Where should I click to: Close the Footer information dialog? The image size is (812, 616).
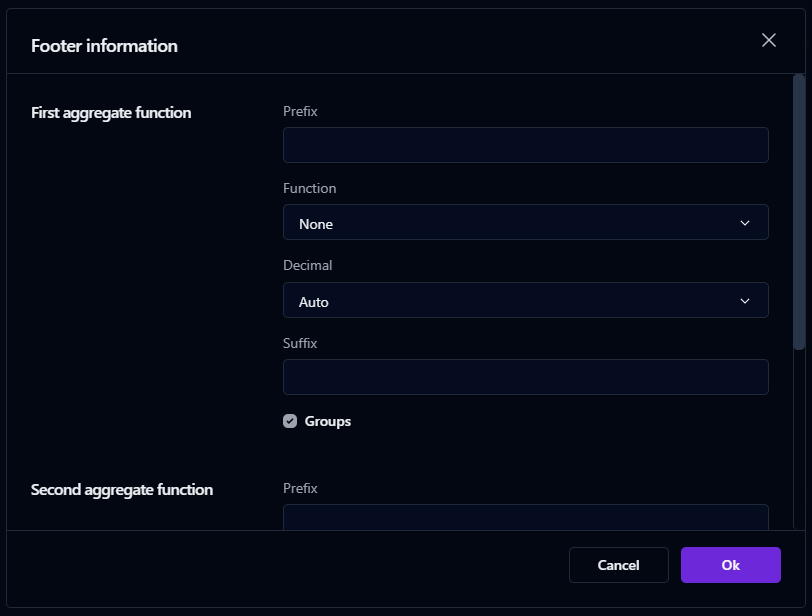[768, 40]
